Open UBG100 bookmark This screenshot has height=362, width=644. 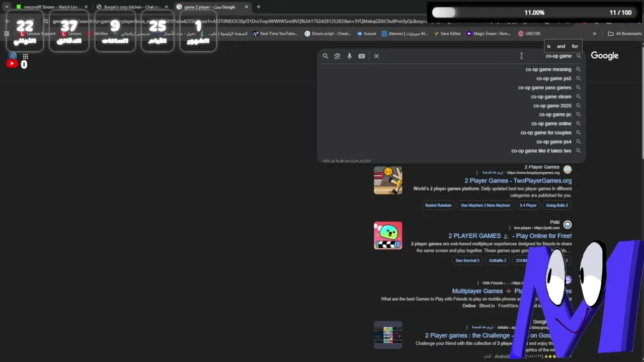[529, 34]
